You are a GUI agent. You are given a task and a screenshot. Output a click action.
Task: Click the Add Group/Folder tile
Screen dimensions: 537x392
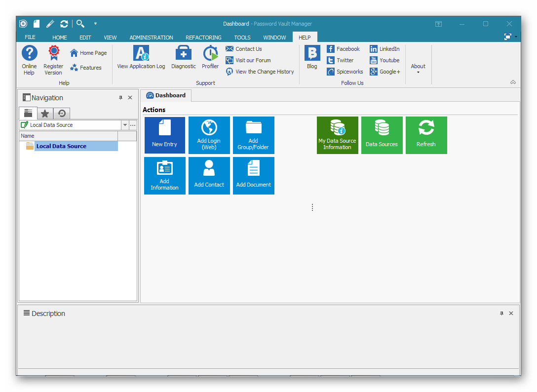(253, 135)
